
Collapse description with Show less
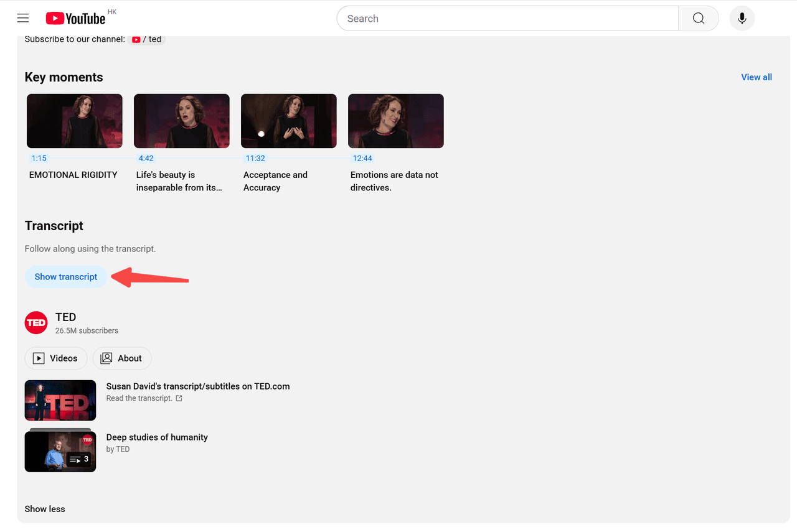click(x=45, y=509)
